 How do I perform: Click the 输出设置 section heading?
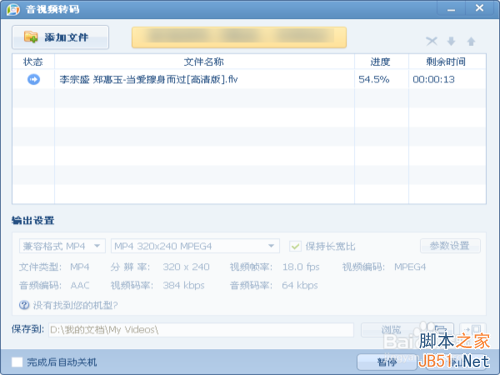[x=33, y=220]
